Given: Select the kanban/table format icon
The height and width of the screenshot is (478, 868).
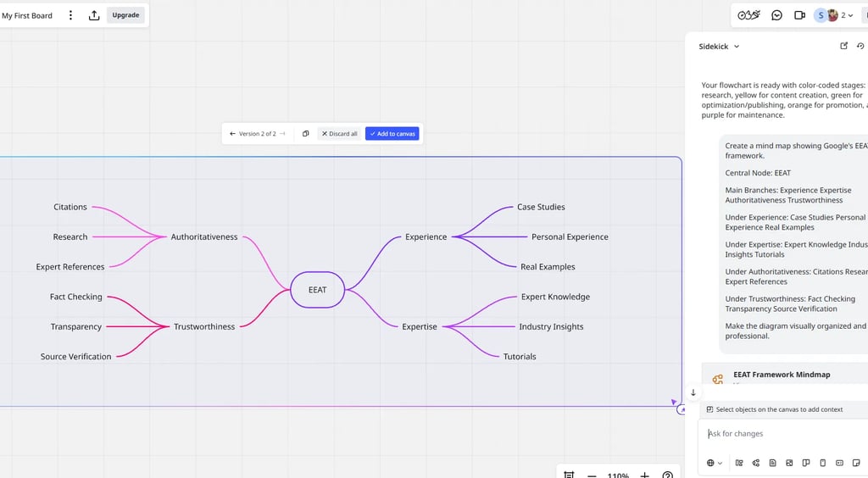Looking at the screenshot, I should pos(806,463).
